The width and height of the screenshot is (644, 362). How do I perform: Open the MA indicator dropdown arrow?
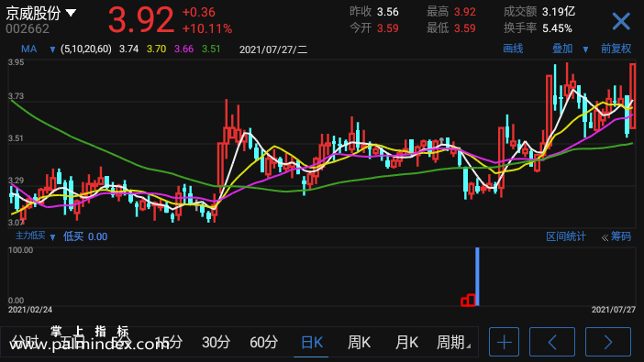click(x=52, y=49)
